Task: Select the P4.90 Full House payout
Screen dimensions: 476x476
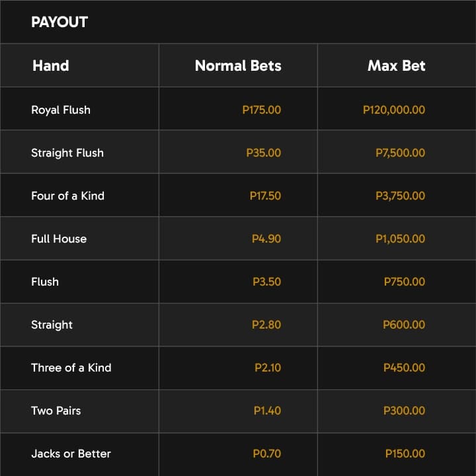Action: (x=266, y=239)
